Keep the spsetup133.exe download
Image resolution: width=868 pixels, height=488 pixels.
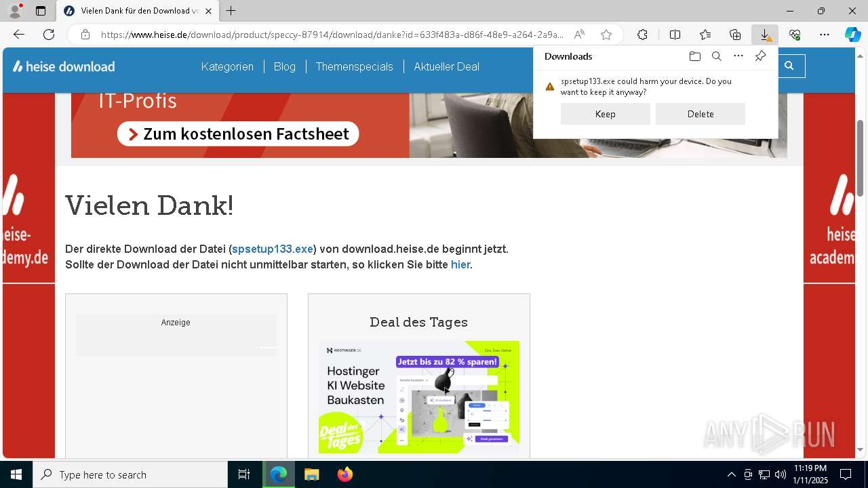point(606,114)
